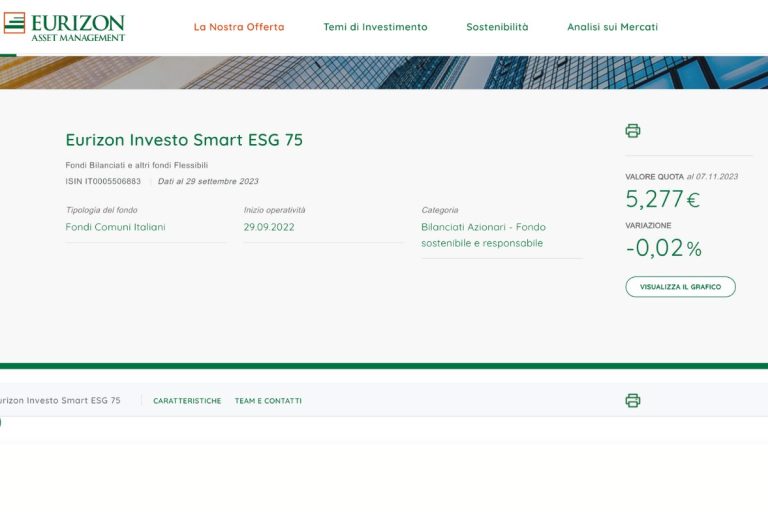This screenshot has height=512, width=768.
Task: Open the La Nostra Offerta menu
Action: click(x=239, y=27)
